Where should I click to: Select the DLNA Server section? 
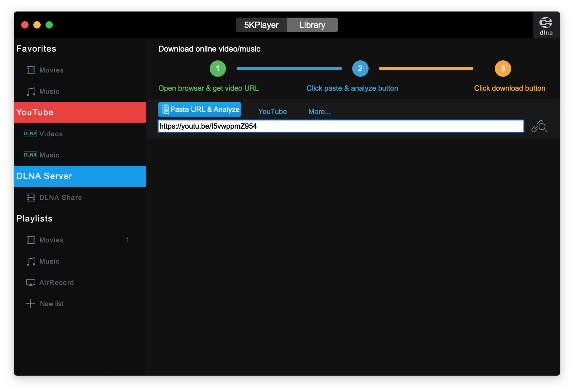click(x=80, y=176)
